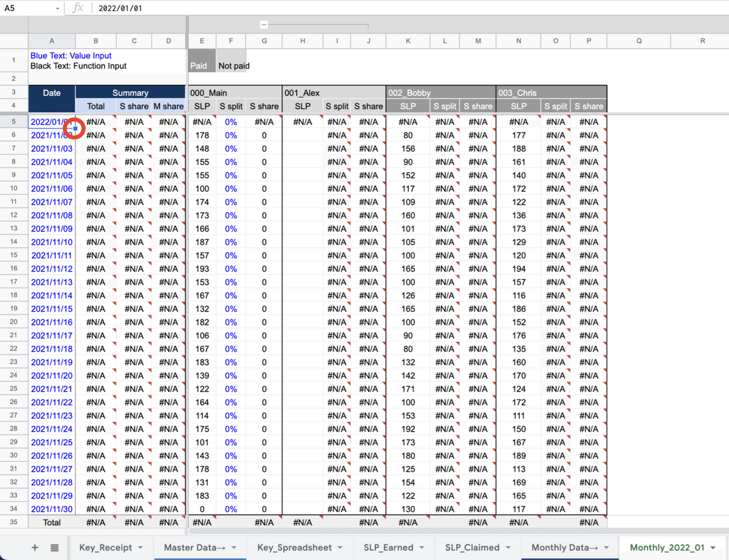
Task: Click the M share column header cell
Action: pyautogui.click(x=168, y=106)
